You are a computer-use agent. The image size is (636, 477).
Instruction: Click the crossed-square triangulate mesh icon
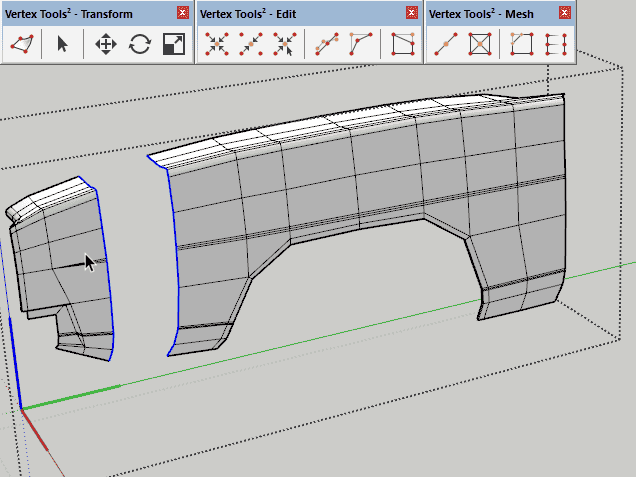click(x=480, y=44)
